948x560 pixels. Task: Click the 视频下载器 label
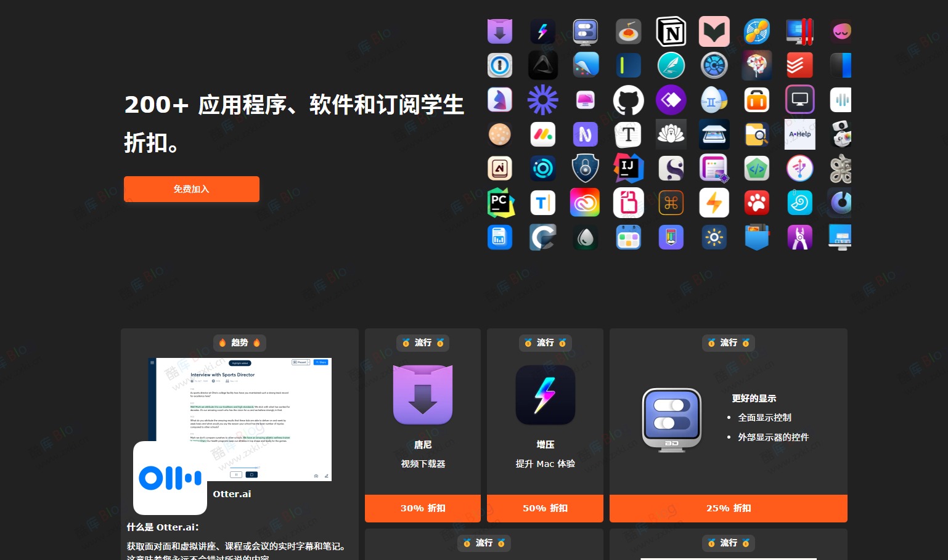point(423,464)
